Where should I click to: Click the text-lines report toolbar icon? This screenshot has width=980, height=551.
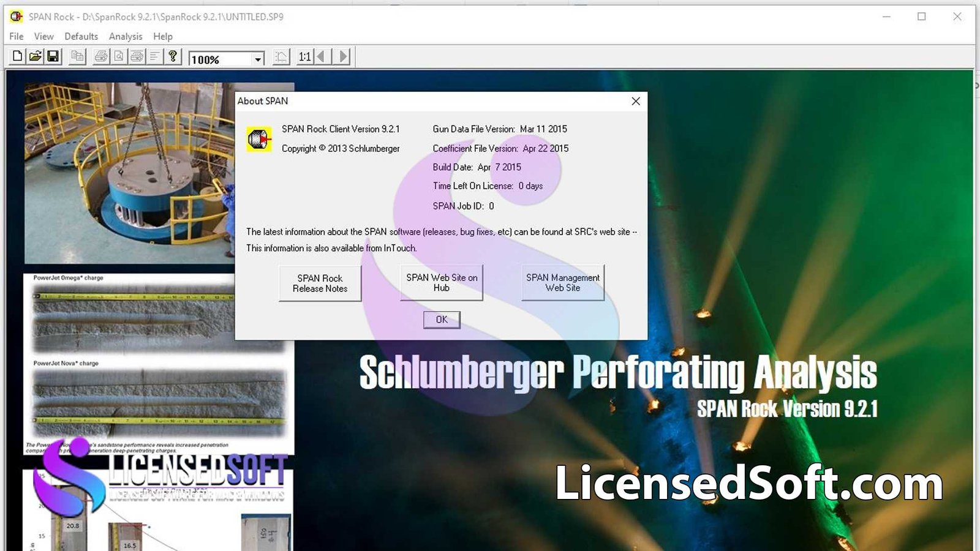[x=155, y=57]
